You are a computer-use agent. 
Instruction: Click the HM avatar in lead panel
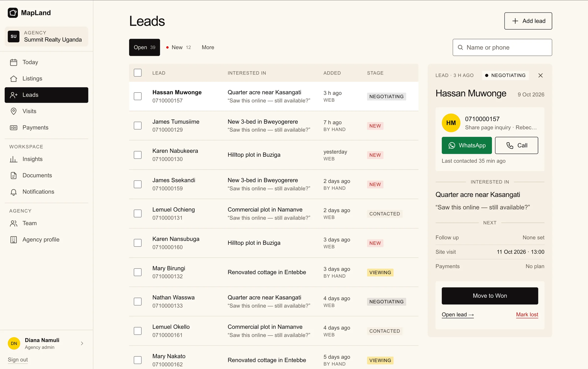pyautogui.click(x=451, y=123)
